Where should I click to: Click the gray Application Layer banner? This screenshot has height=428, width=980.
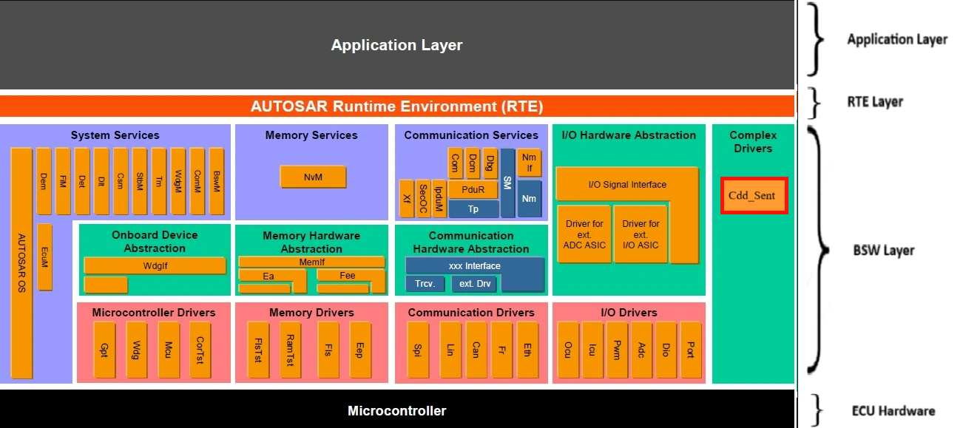(x=397, y=45)
